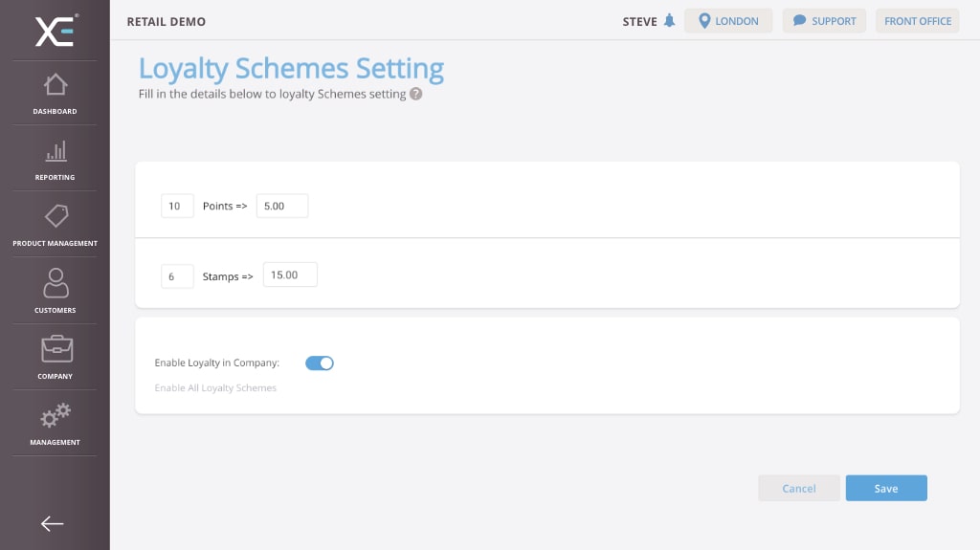Click the 'Stamps =>' label
980x550 pixels.
point(228,276)
